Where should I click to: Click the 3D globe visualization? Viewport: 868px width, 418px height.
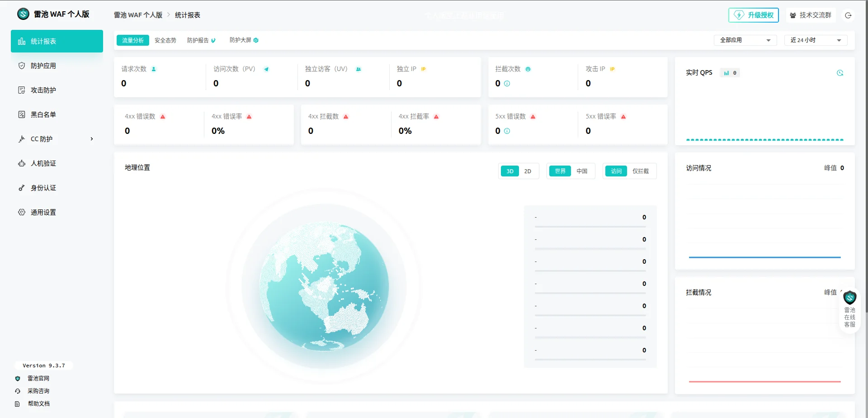[x=324, y=286]
